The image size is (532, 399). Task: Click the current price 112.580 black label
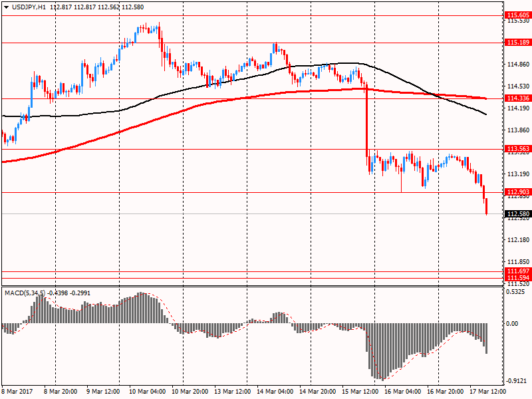coord(517,213)
